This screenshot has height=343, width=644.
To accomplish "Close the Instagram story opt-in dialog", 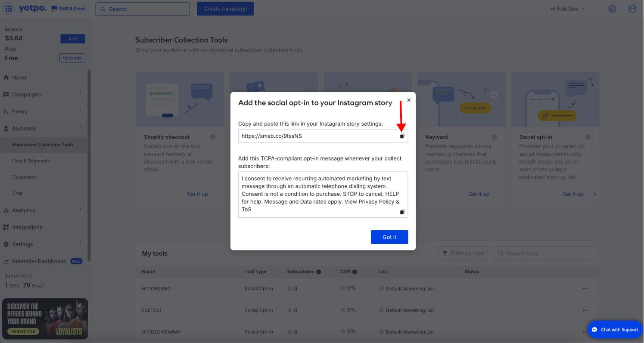I will (408, 100).
